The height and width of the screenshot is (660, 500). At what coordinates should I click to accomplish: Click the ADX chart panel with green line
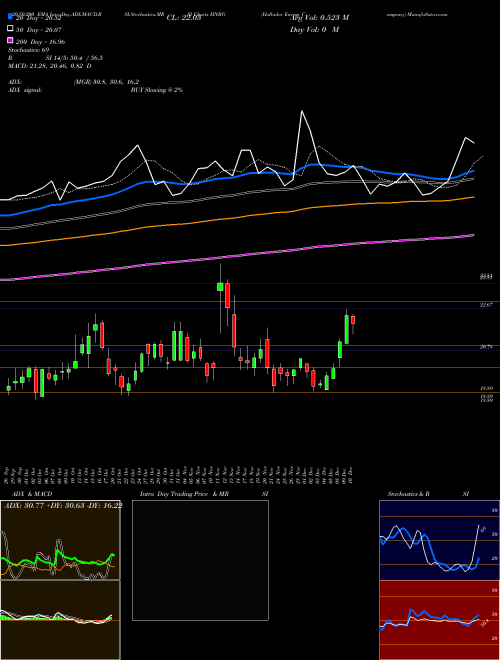(x=60, y=540)
